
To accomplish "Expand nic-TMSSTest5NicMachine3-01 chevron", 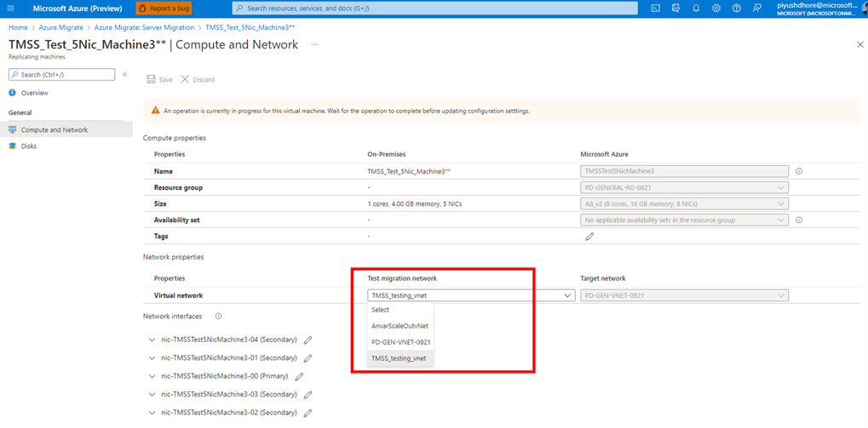I will tap(152, 357).
